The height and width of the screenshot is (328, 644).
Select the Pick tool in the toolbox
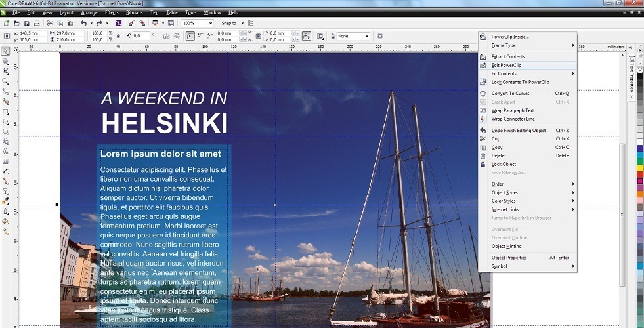point(5,51)
